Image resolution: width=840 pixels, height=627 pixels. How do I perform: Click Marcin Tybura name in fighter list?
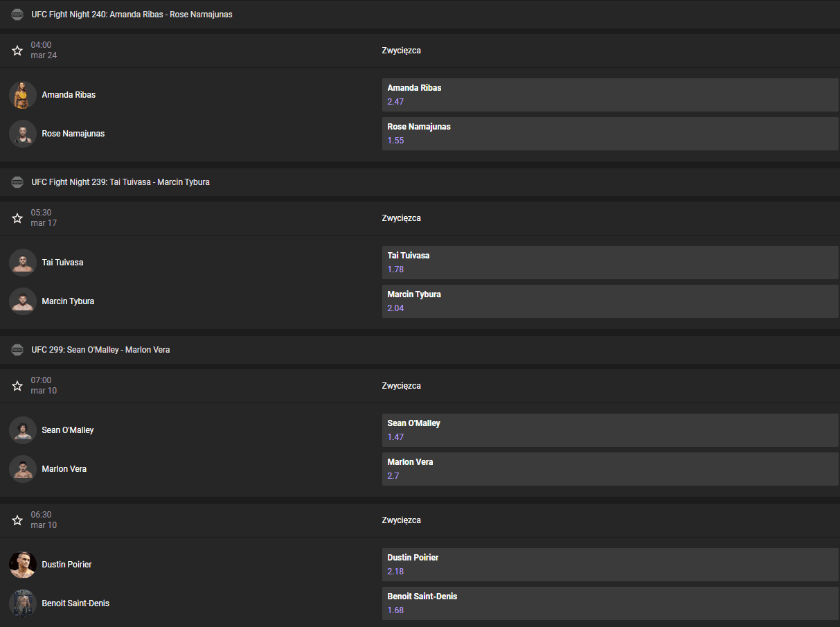(x=68, y=301)
